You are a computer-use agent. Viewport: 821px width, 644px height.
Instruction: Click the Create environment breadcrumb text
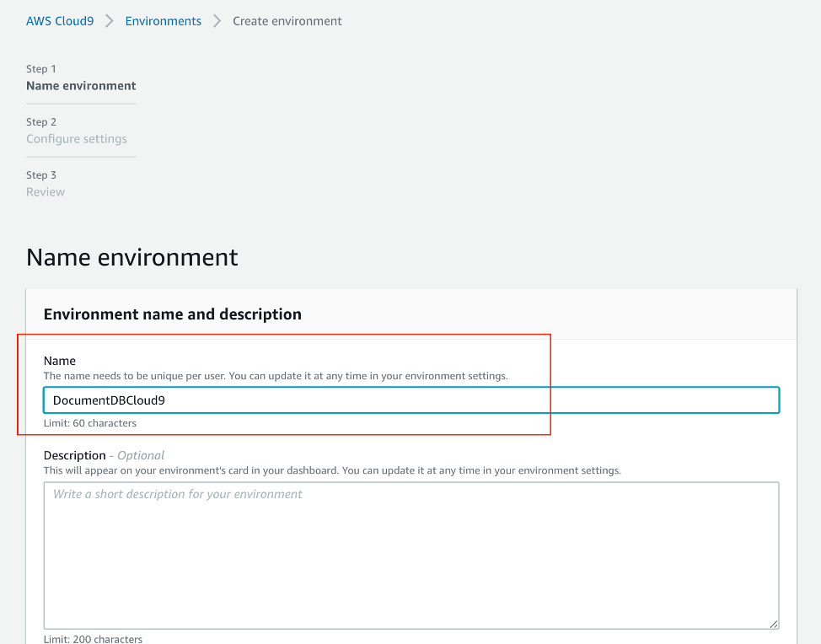coord(287,21)
